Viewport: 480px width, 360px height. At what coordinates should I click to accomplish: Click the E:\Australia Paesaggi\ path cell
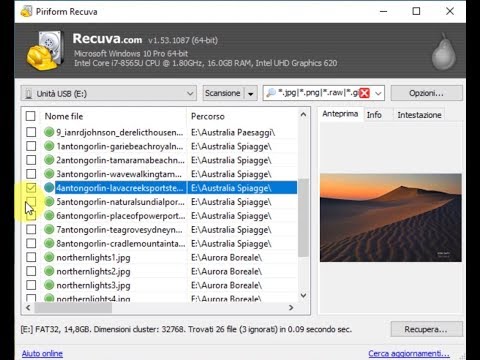233,133
